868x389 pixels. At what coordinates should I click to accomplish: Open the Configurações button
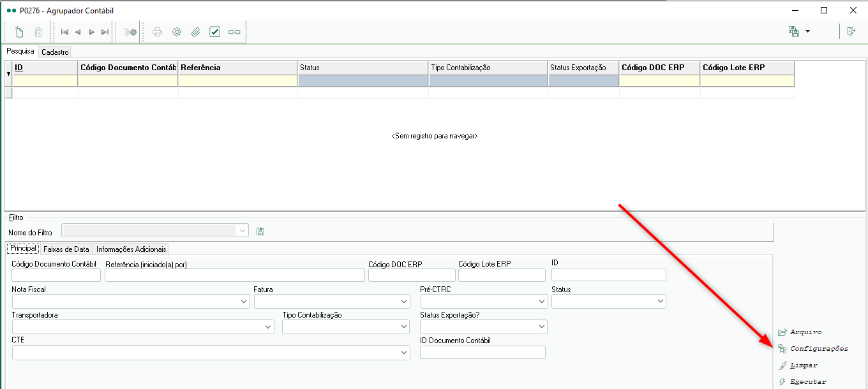(x=813, y=349)
